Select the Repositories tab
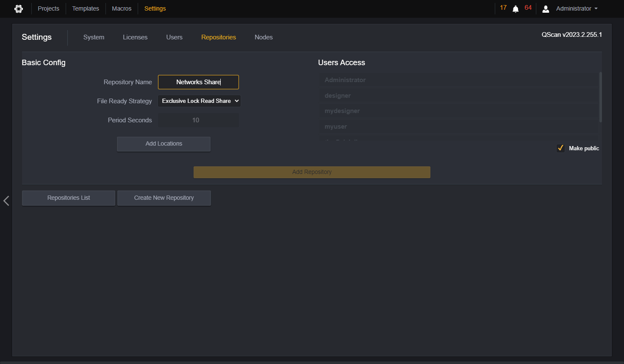The height and width of the screenshot is (364, 624). pyautogui.click(x=219, y=37)
